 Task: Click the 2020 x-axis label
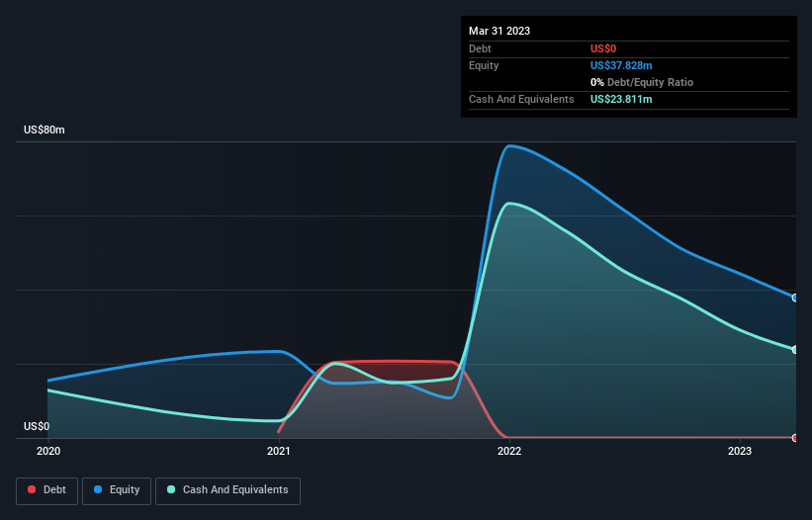48,451
